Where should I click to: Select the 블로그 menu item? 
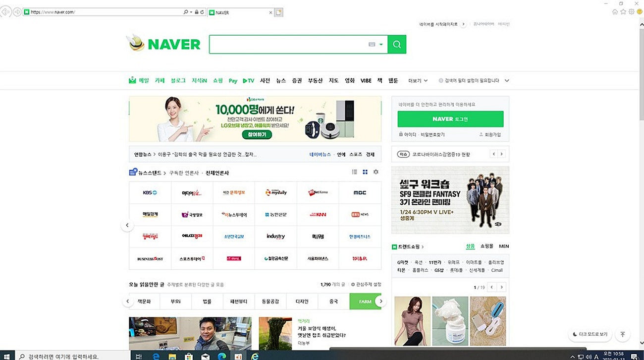pos(178,80)
